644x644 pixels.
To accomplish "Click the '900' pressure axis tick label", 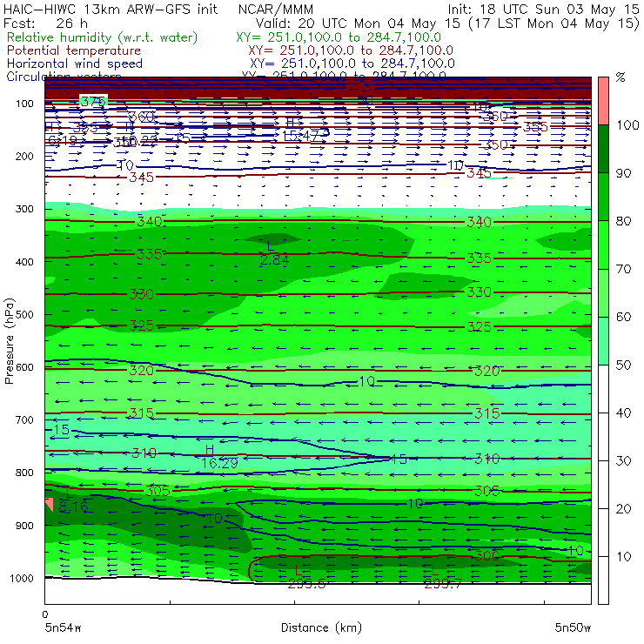I will pos(24,526).
